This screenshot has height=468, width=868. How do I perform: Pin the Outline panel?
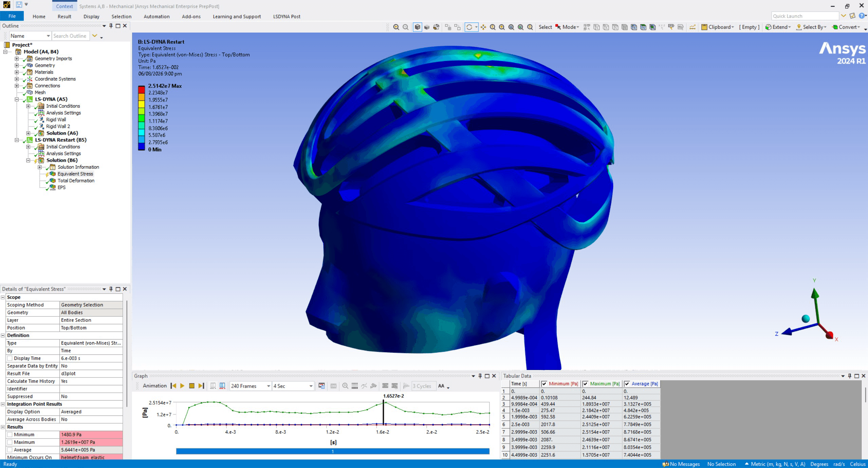coord(111,26)
